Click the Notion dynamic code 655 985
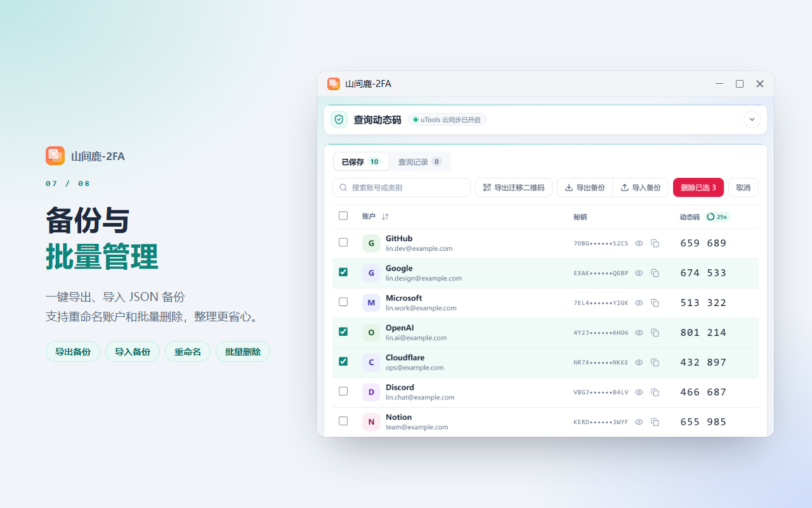Image resolution: width=812 pixels, height=508 pixels. [704, 422]
